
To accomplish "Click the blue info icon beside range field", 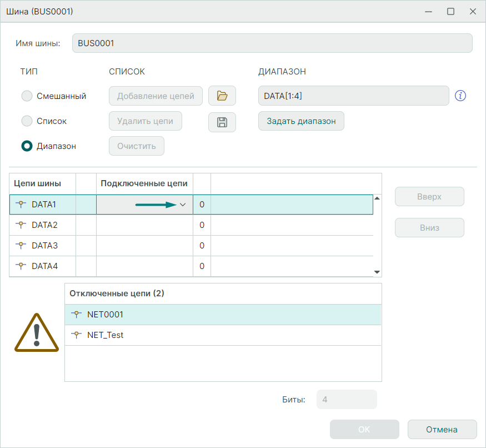I will 460,96.
